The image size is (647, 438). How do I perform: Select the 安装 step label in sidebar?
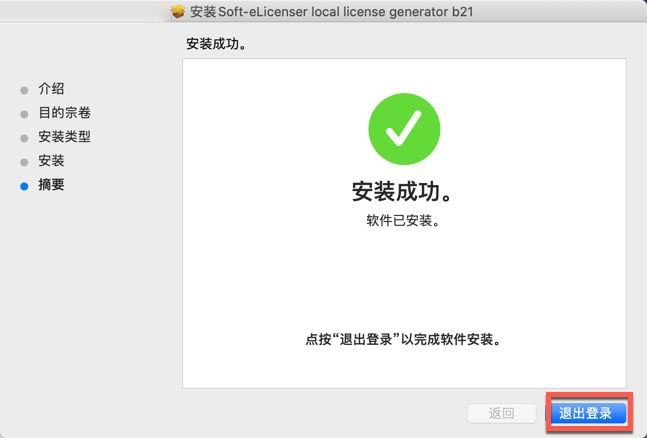point(51,161)
